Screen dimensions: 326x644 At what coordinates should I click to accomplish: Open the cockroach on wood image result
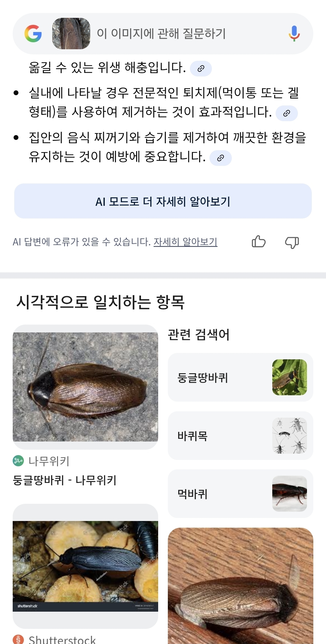(x=240, y=586)
